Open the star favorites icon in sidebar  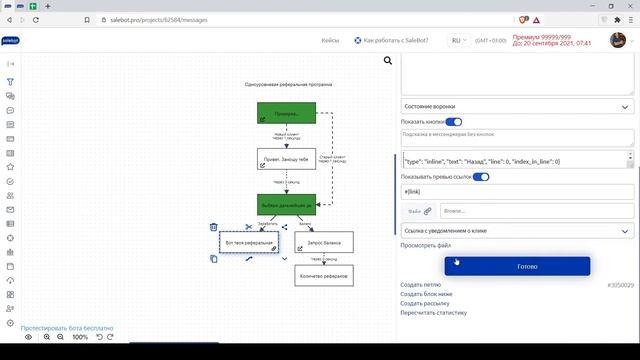click(11, 167)
